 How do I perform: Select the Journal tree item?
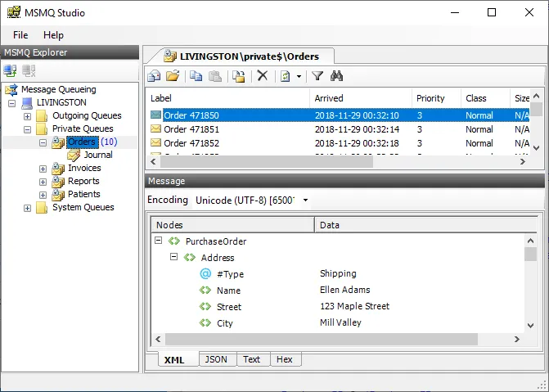pyautogui.click(x=98, y=155)
